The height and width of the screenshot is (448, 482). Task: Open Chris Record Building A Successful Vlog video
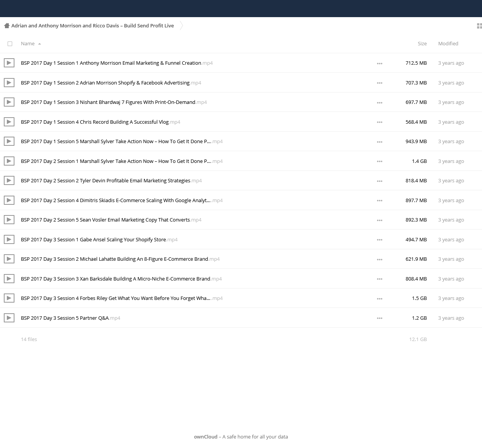coord(100,122)
